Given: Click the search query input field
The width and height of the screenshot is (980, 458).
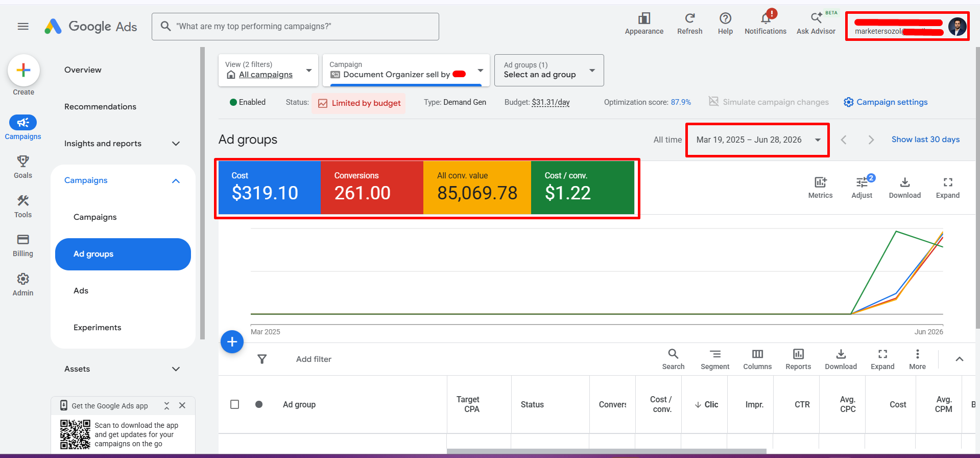Looking at the screenshot, I should (295, 27).
